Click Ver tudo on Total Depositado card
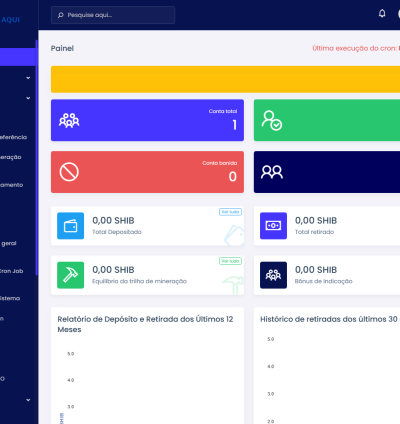Screen dimensions: 400x424 point(230,212)
